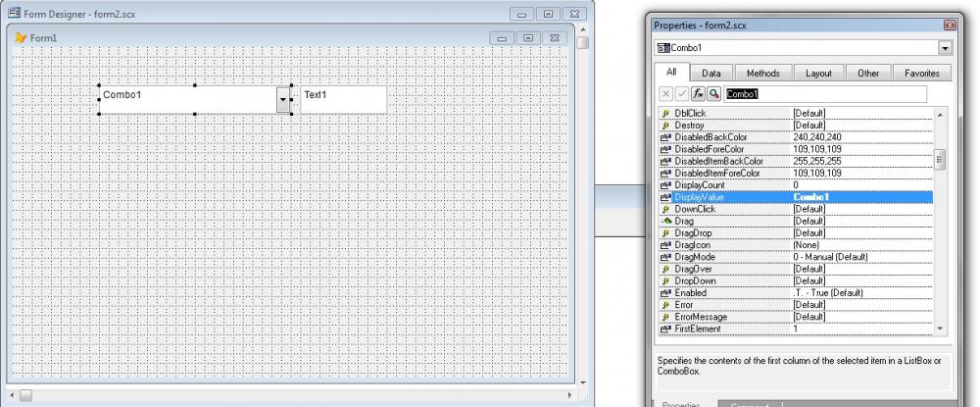Click the DisabledBackColor property icon
Screen dimensions: 980x407
(665, 137)
